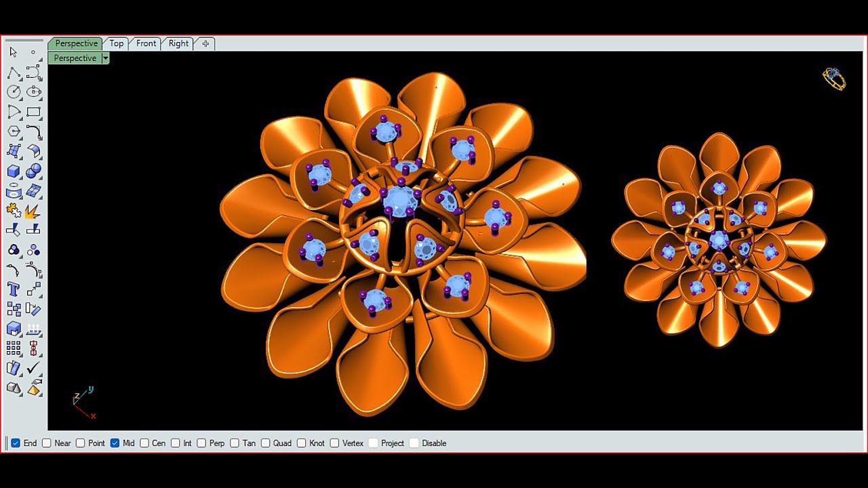Click the green Perspective viewport title label
Image resolution: width=868 pixels, height=488 pixels.
click(x=75, y=58)
